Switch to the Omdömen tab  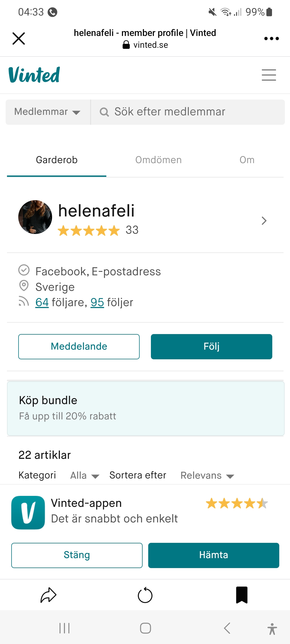[158, 160]
